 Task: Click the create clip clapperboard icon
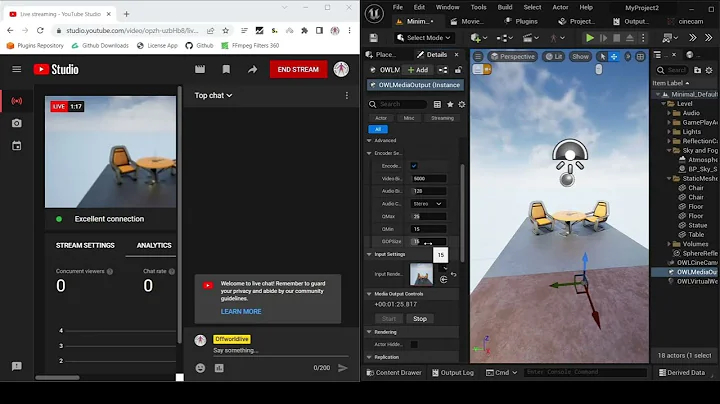(x=200, y=69)
